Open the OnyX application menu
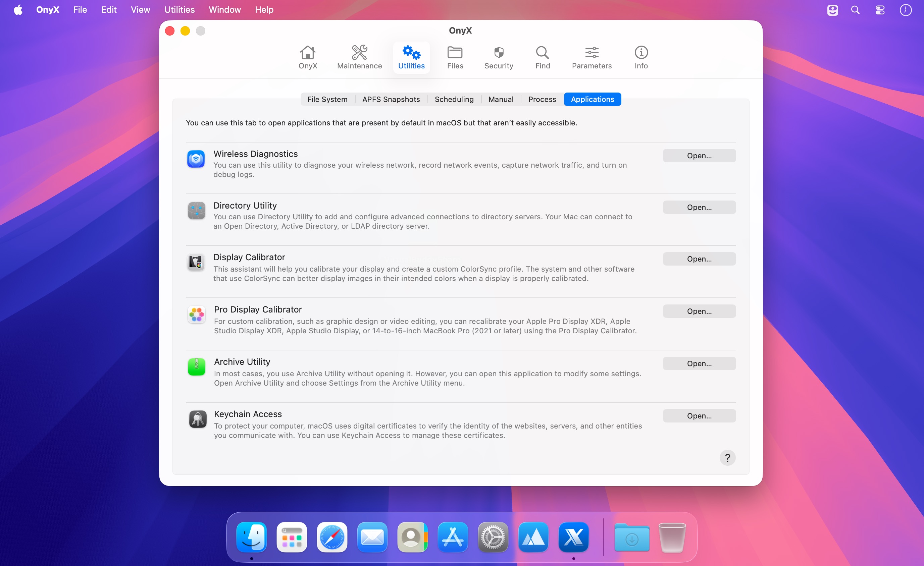The width and height of the screenshot is (924, 566). point(48,9)
